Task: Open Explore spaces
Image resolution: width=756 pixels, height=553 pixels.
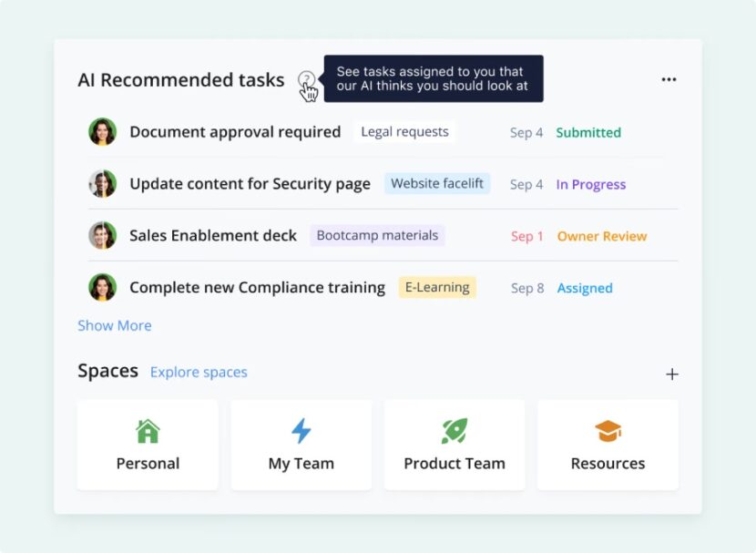Action: pyautogui.click(x=199, y=372)
